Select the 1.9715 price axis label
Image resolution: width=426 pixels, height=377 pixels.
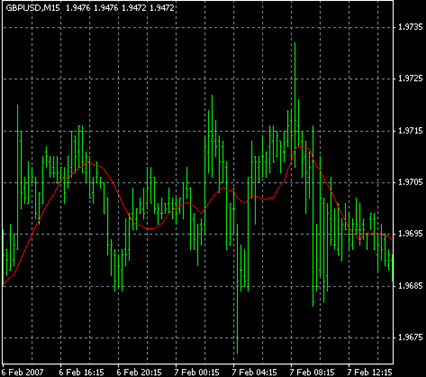click(x=411, y=131)
